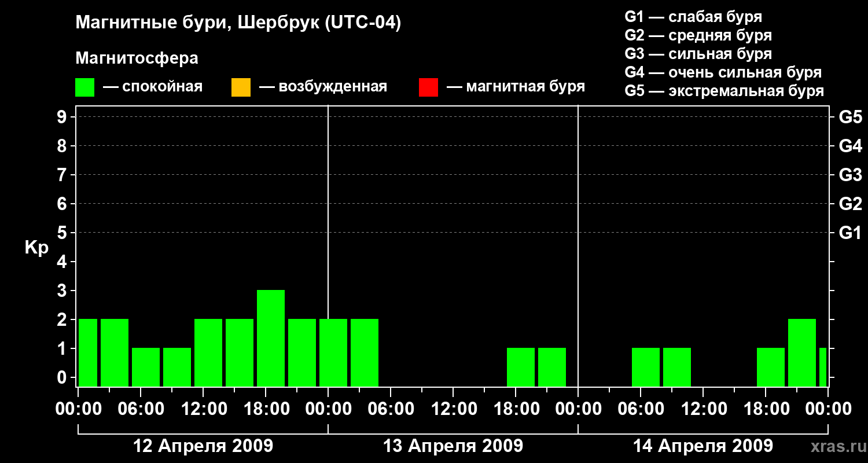Select the title 'Магнитные бури, Шербрук (UTC-04)'

238,24
